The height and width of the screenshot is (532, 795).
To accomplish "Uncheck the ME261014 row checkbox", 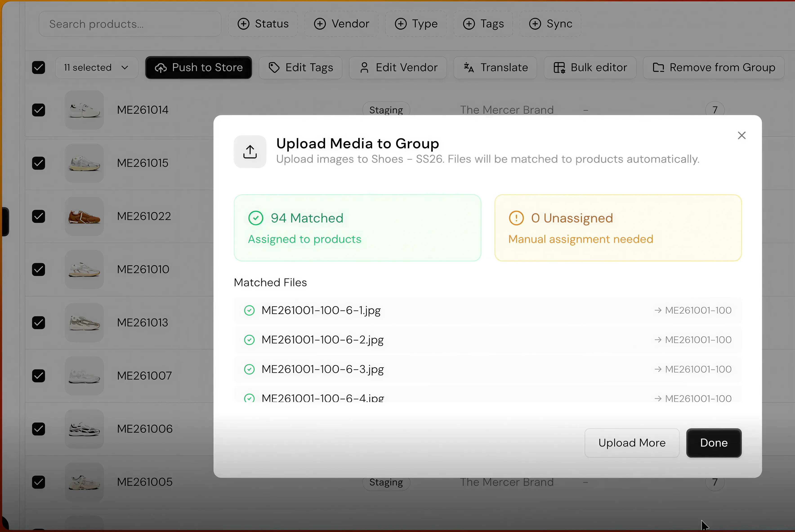I will tap(38, 110).
